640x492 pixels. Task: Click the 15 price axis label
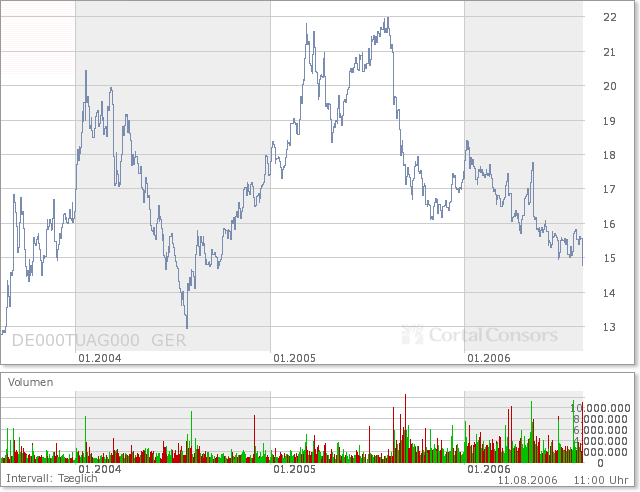point(608,258)
